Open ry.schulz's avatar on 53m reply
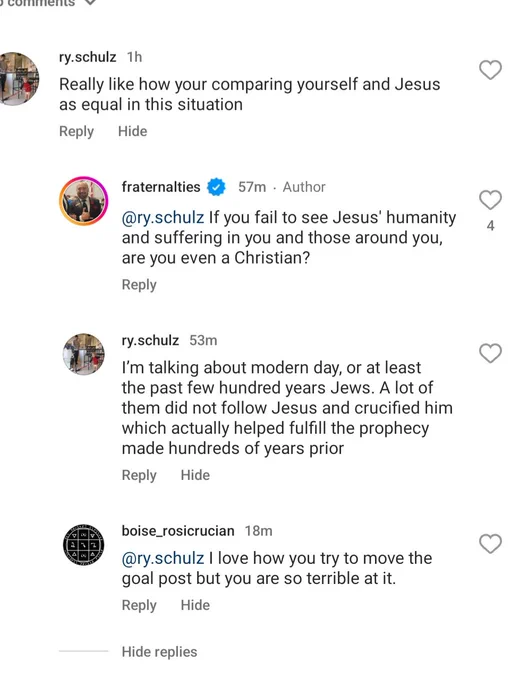Viewport: 511px width, 680px height. 83,354
